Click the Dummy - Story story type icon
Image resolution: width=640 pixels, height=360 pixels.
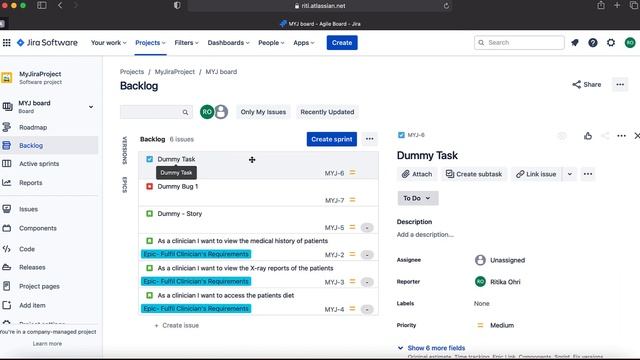149,213
